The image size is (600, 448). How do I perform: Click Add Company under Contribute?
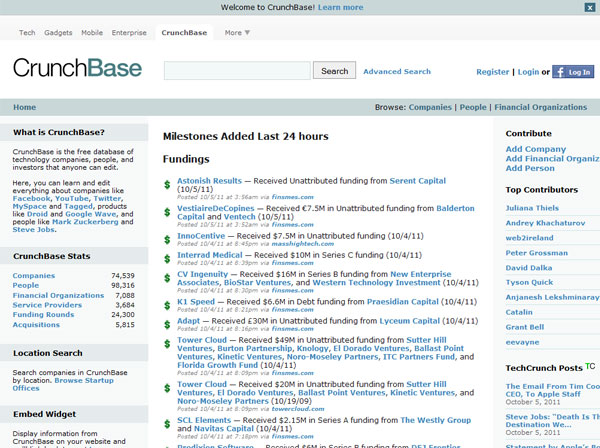(x=536, y=149)
